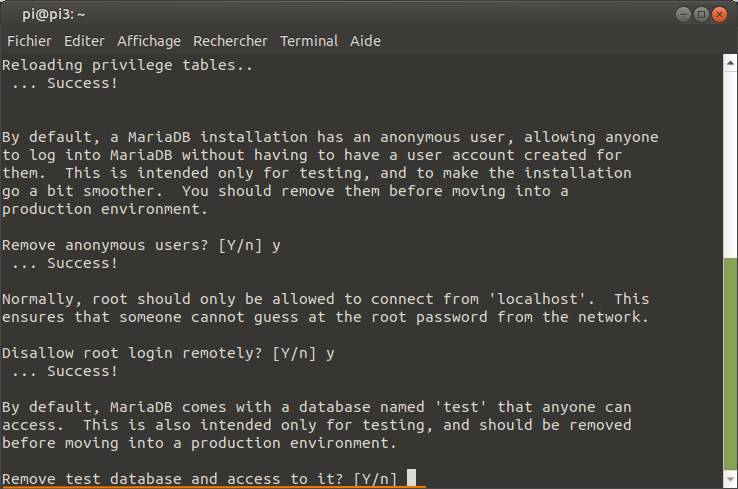This screenshot has width=738, height=489.
Task: Click the 'Disallow root login remotely?' line
Action: point(168,353)
